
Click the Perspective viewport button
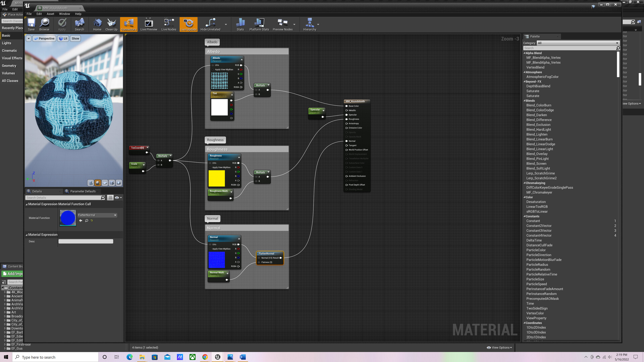(x=44, y=39)
